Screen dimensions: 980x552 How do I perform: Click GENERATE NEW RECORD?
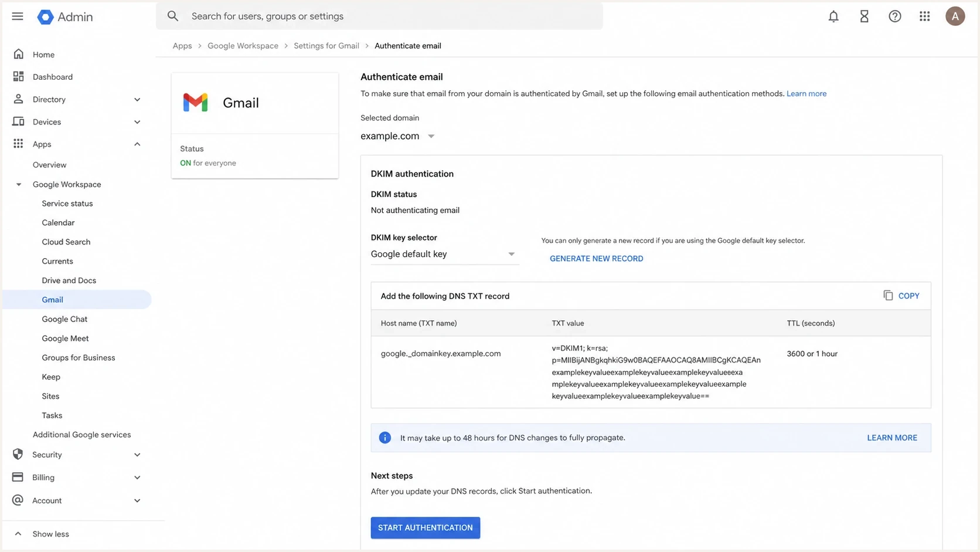[596, 259]
